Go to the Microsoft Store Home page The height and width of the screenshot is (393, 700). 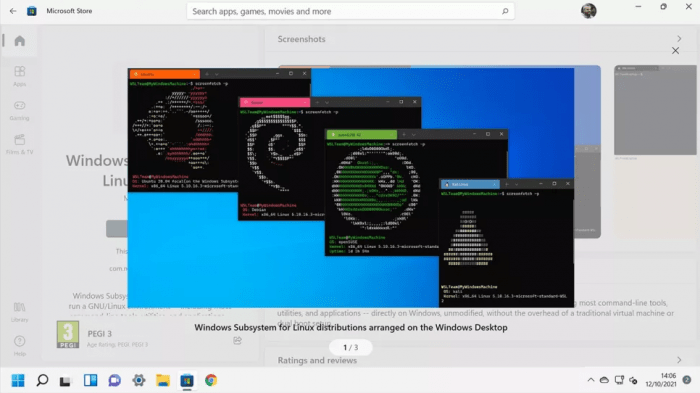coord(19,41)
